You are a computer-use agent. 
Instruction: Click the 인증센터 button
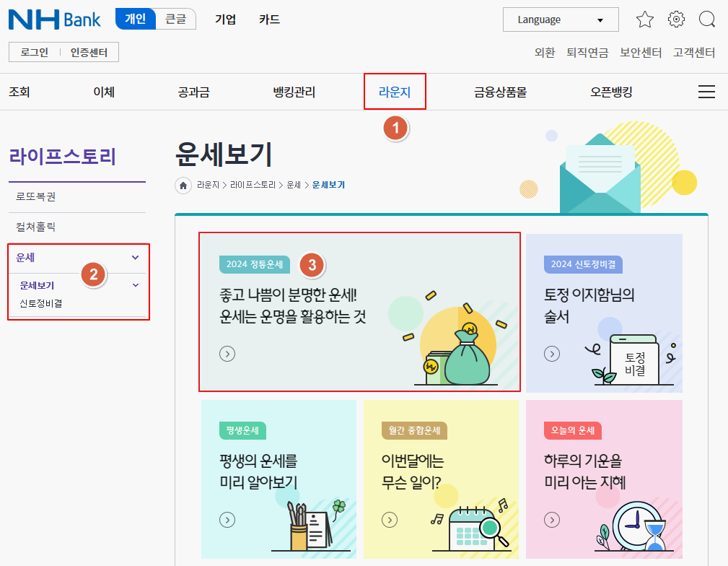click(89, 52)
